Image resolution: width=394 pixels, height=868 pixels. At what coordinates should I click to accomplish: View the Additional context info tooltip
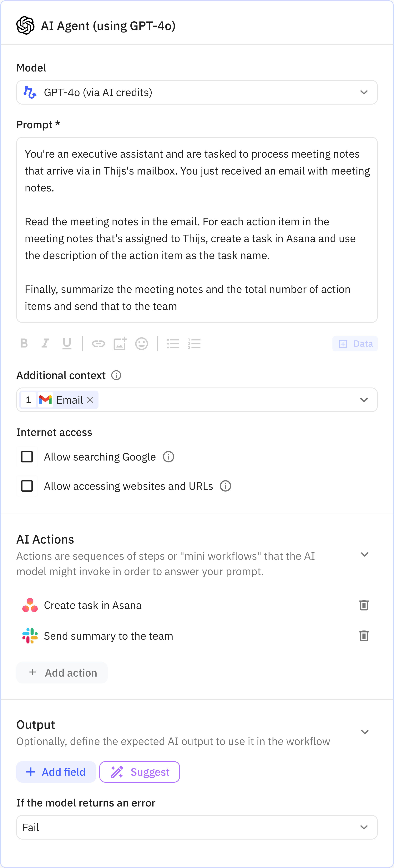(x=116, y=375)
